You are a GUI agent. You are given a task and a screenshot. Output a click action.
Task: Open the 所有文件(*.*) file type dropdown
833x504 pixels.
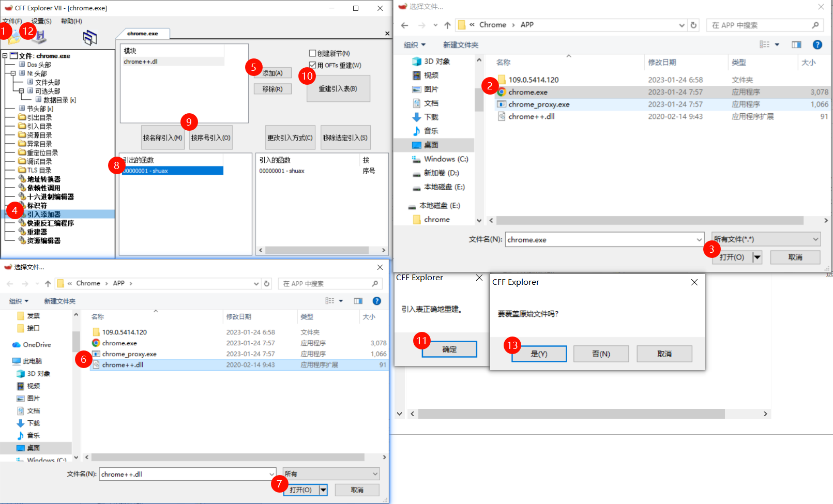click(766, 239)
